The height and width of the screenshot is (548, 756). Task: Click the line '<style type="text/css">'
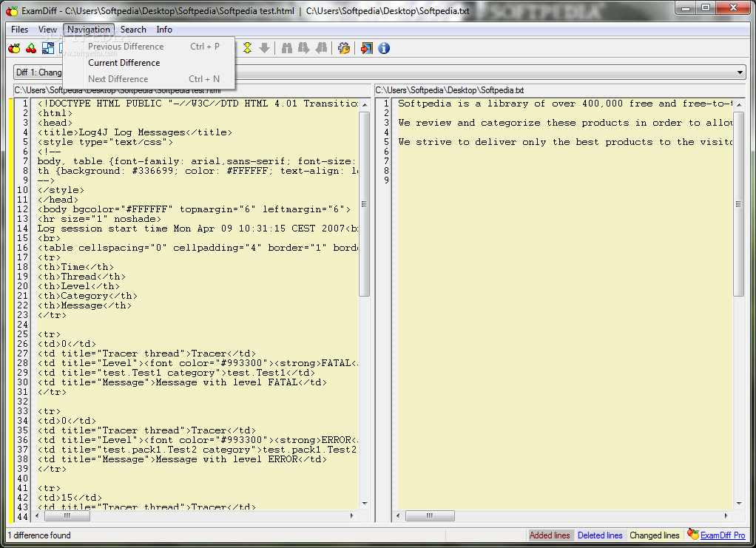pyautogui.click(x=105, y=142)
